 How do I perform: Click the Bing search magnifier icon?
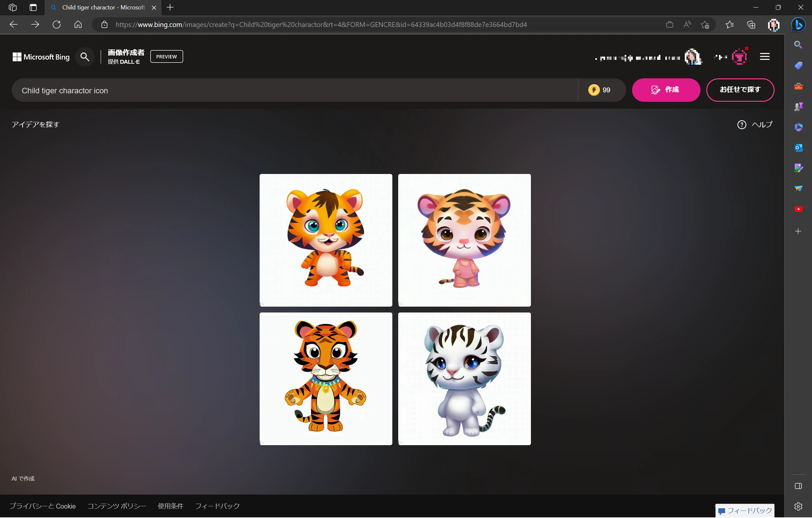[85, 57]
